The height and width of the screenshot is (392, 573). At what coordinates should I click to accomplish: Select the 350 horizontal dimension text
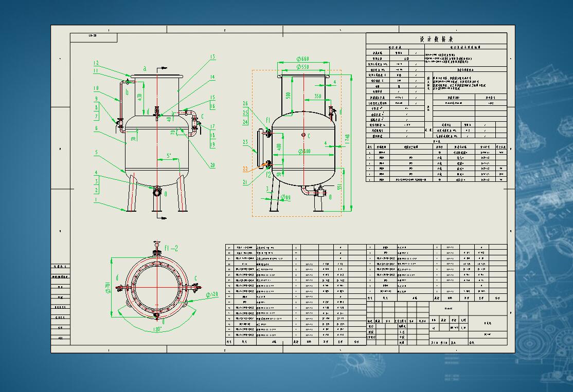(x=317, y=97)
